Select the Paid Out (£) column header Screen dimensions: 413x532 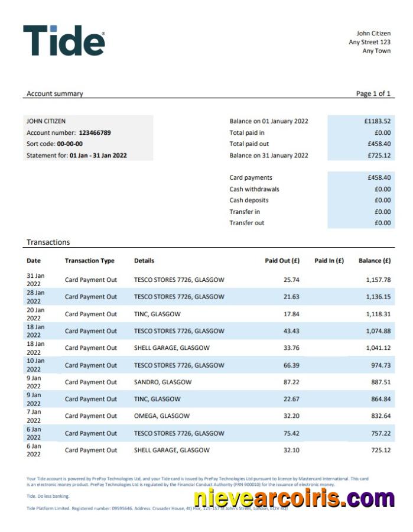(x=282, y=261)
